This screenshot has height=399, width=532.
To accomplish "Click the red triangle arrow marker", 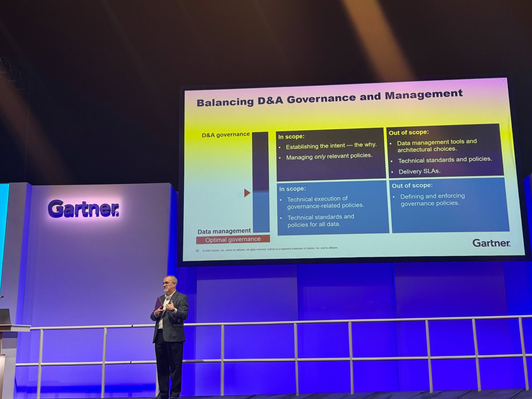I will [x=245, y=192].
